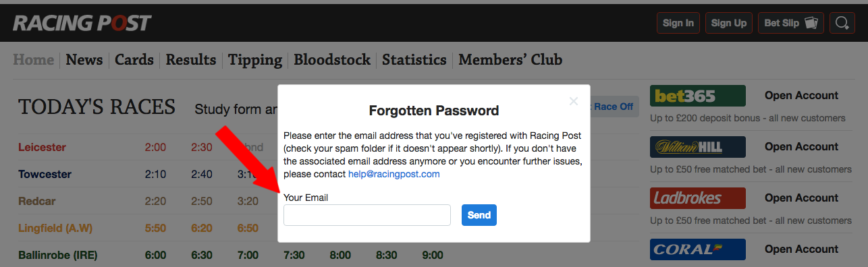
Task: Click the Coral logo
Action: (x=698, y=249)
